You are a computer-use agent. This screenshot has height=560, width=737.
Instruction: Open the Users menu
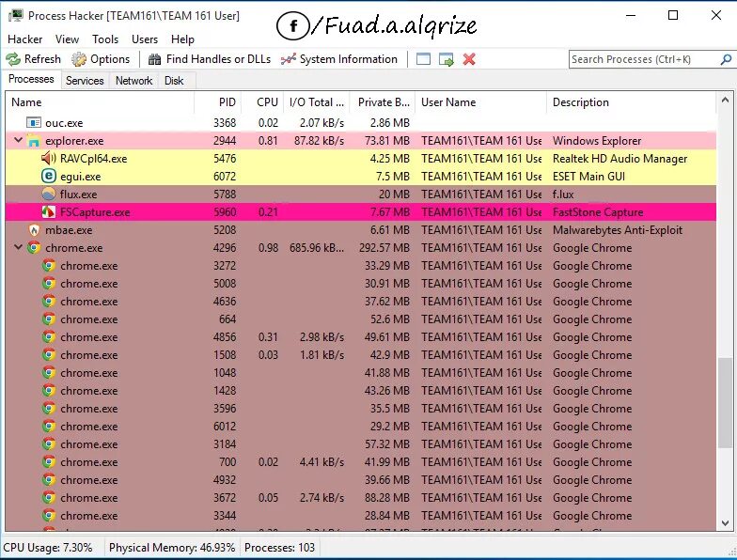click(x=145, y=39)
